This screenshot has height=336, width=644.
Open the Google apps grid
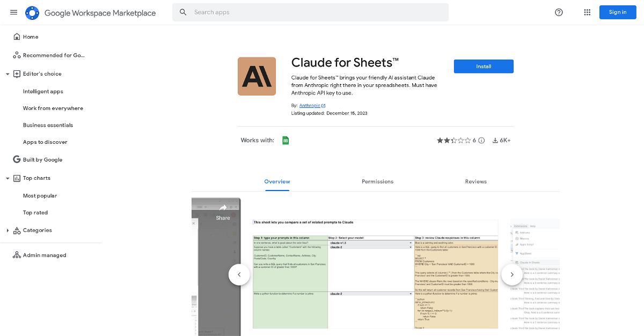tap(587, 12)
